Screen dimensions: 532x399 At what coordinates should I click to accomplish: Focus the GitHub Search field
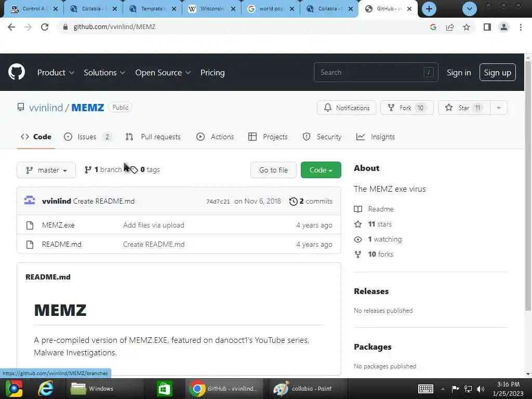point(376,72)
